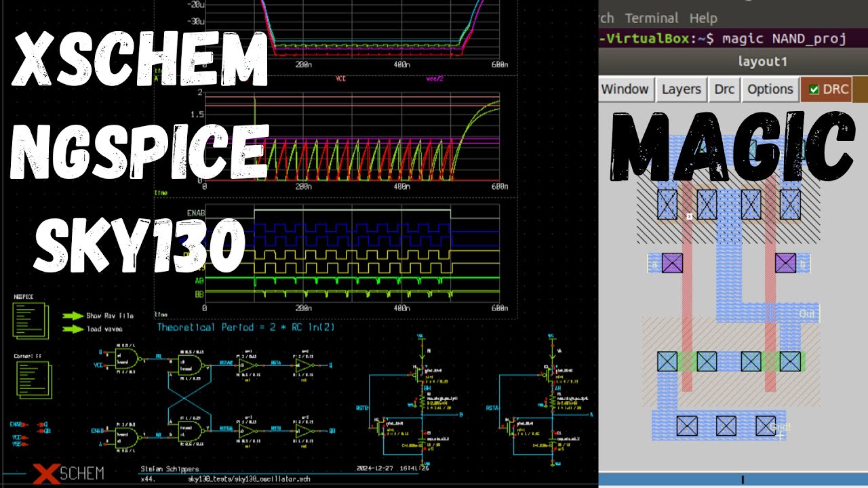The height and width of the screenshot is (488, 868).
Task: Open the Terminal menu in the terminal window
Action: tap(651, 18)
